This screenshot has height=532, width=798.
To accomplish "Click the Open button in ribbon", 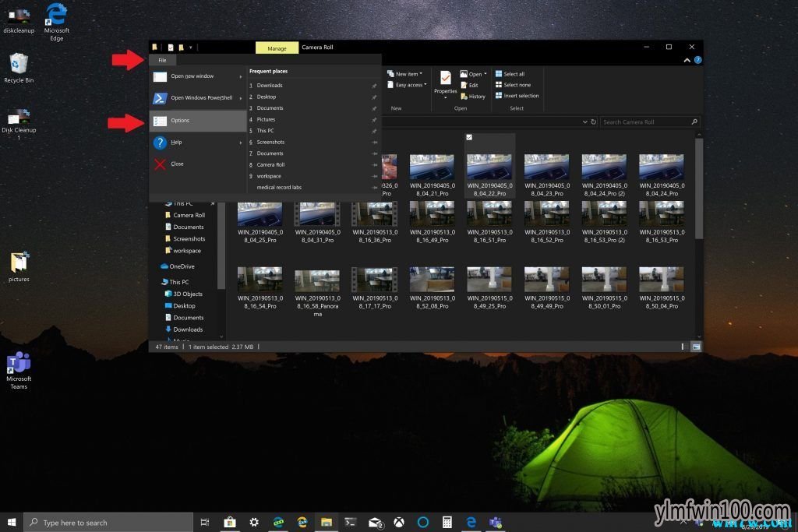I will pyautogui.click(x=471, y=74).
